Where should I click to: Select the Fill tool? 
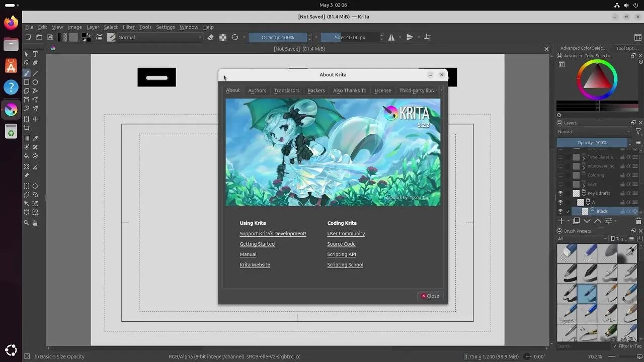tap(27, 156)
